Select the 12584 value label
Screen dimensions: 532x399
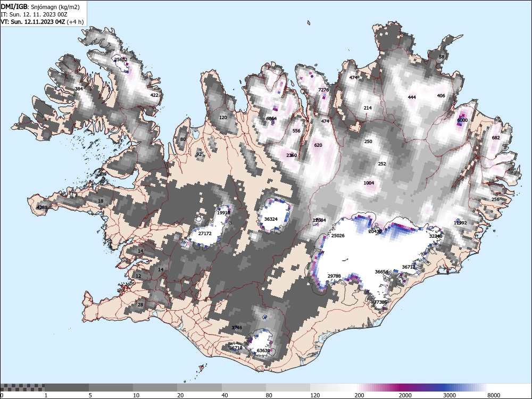click(319, 220)
